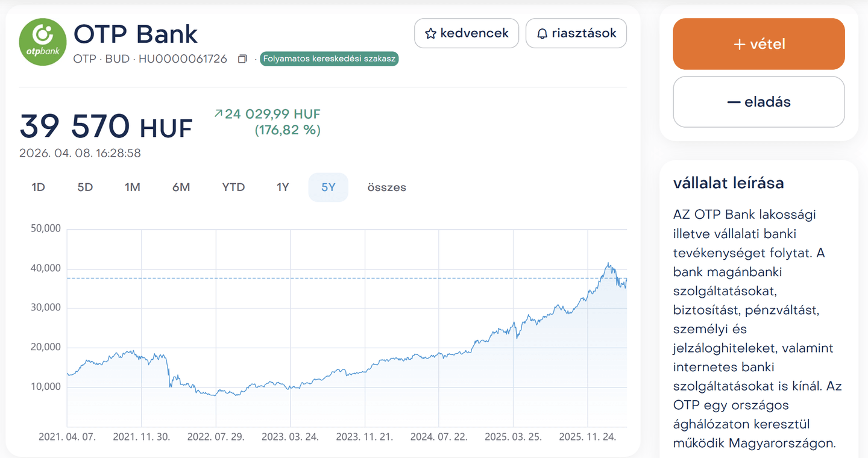Open riasztások alerts for OTP Bank

(576, 33)
